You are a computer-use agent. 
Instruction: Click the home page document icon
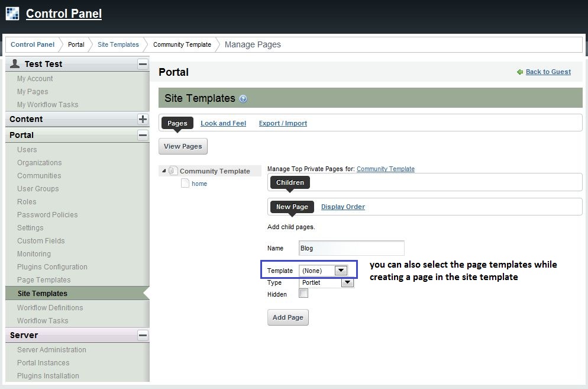(185, 184)
